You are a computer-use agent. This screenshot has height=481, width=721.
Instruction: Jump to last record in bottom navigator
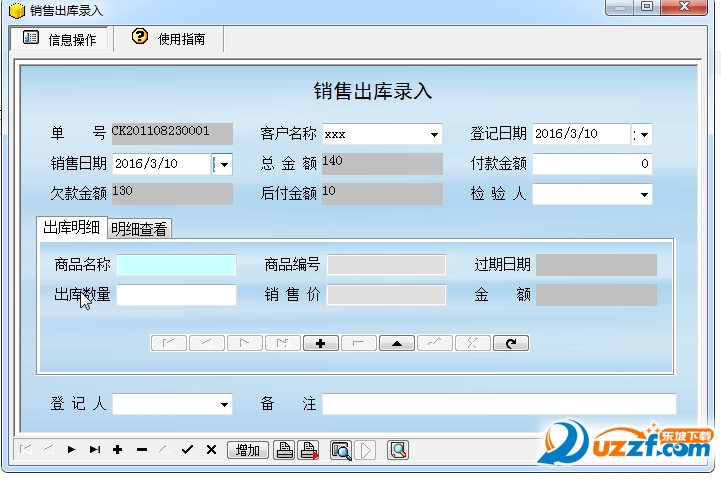95,449
